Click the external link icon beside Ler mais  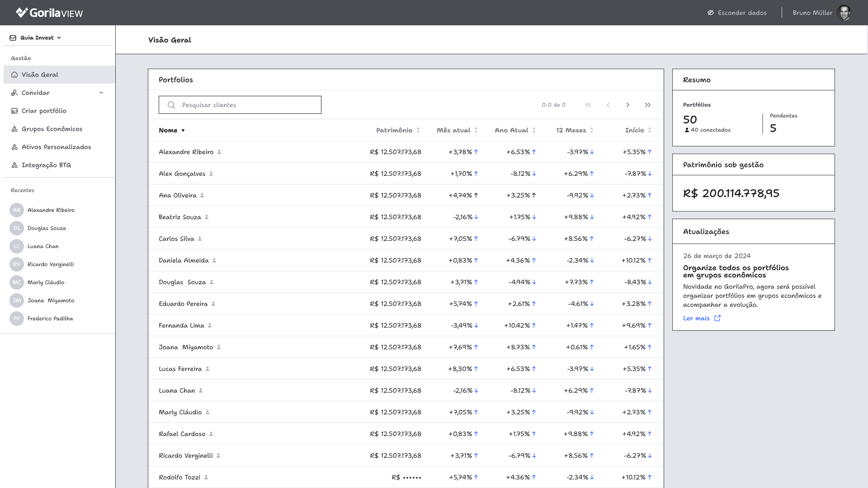[x=717, y=318]
